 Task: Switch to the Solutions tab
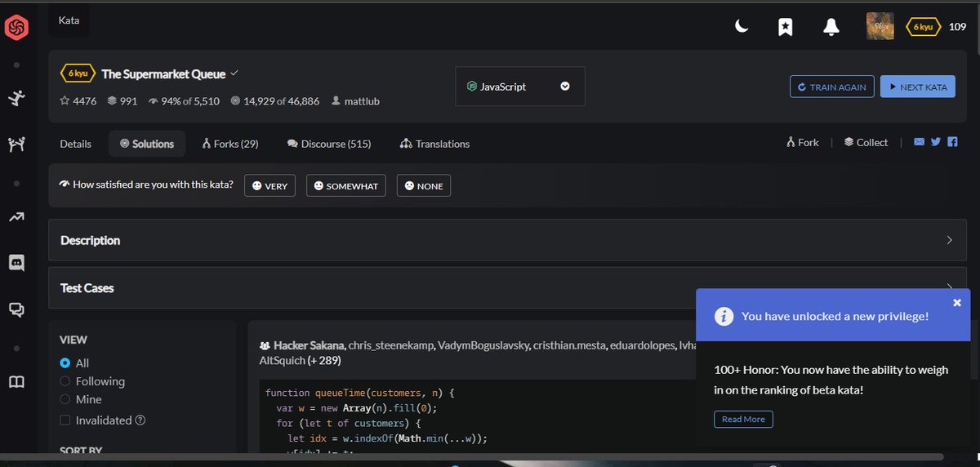147,144
